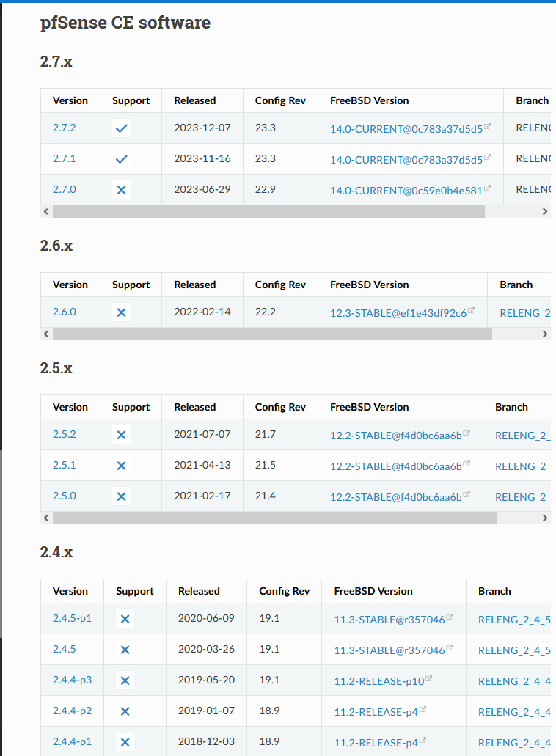
Task: Click the unsupported X icon for 2.4.5-p1
Action: [x=125, y=619]
